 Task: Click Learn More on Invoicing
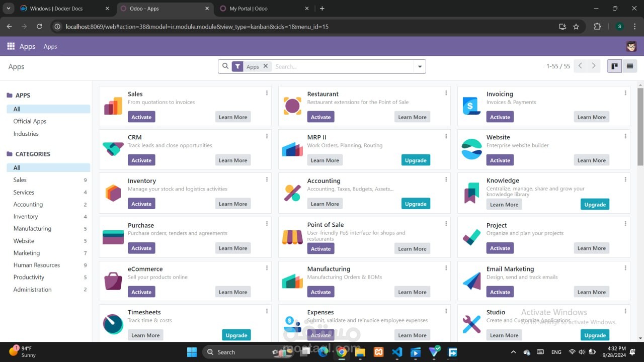click(592, 117)
